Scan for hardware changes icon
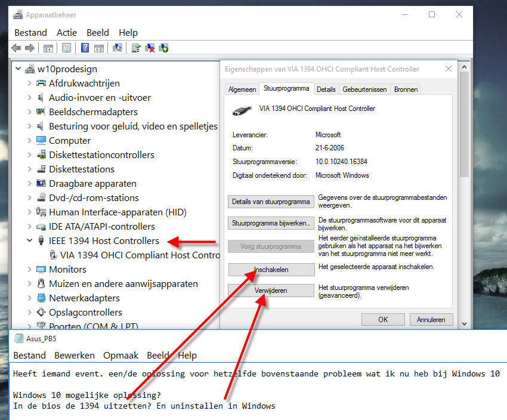 click(118, 48)
